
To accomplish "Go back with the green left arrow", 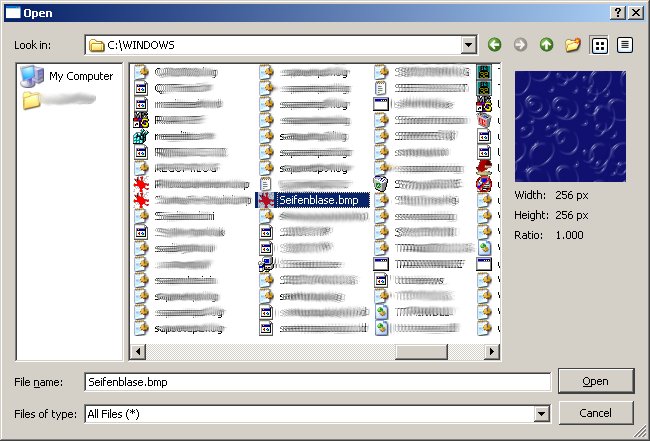I will [x=494, y=45].
